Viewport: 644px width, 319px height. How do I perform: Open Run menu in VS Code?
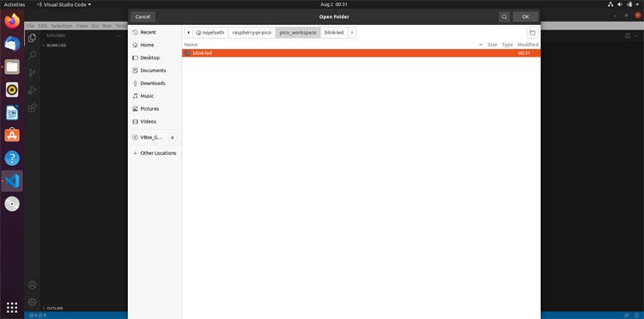pos(106,26)
